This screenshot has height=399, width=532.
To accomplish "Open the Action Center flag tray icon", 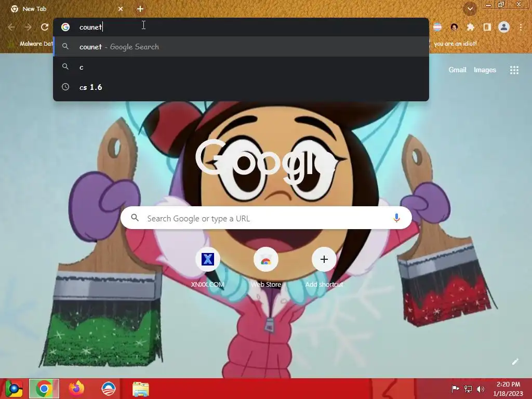I will (x=455, y=389).
